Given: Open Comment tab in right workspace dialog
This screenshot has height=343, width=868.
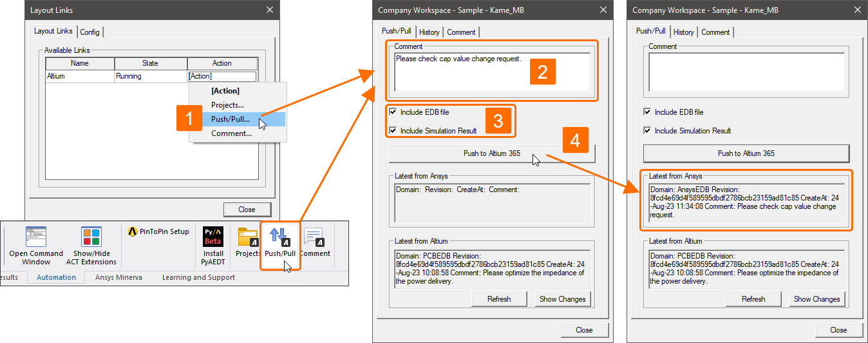Looking at the screenshot, I should (x=715, y=32).
